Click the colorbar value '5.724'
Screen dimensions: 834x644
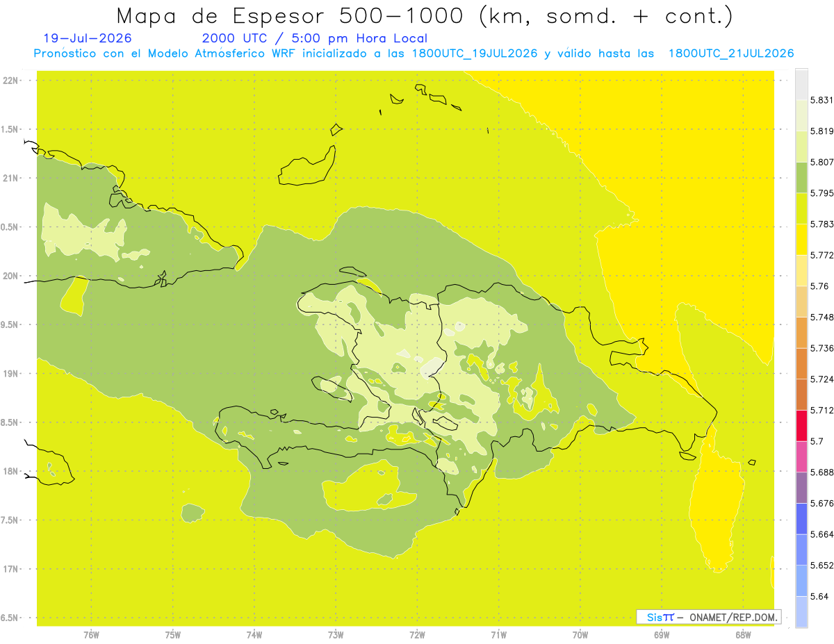(820, 379)
